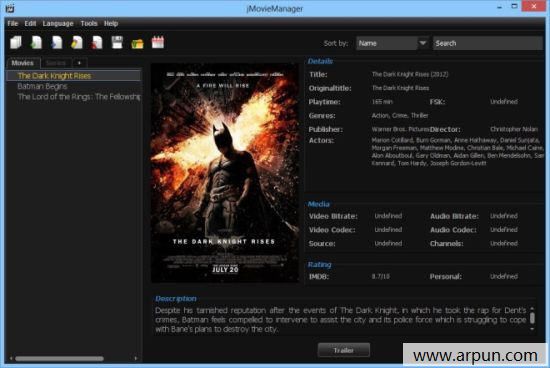Click the description vertical scrollbar handle
Image resolution: width=550 pixels, height=368 pixels.
[x=532, y=318]
